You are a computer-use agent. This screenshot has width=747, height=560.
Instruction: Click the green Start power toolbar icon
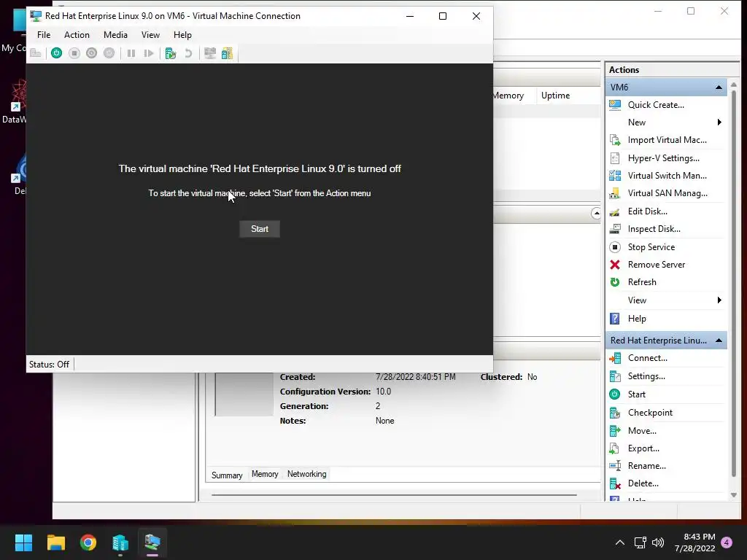[57, 53]
